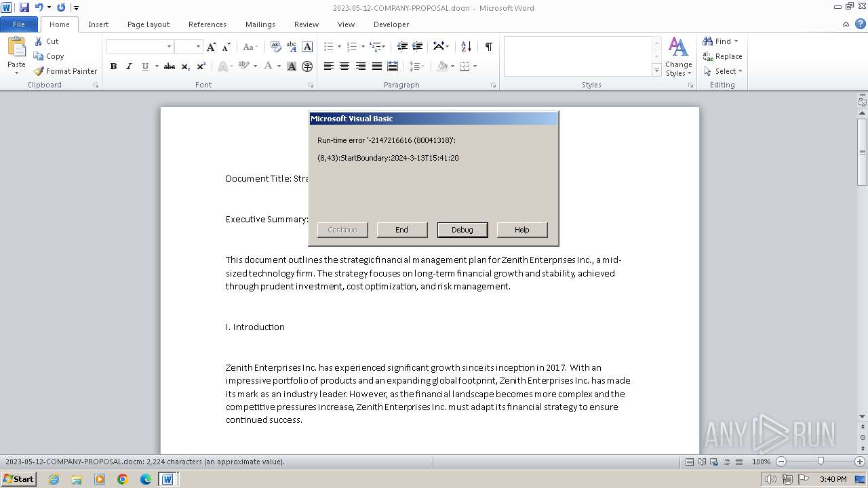Open the font size dropdown
Image resolution: width=868 pixels, height=488 pixels.
(198, 47)
